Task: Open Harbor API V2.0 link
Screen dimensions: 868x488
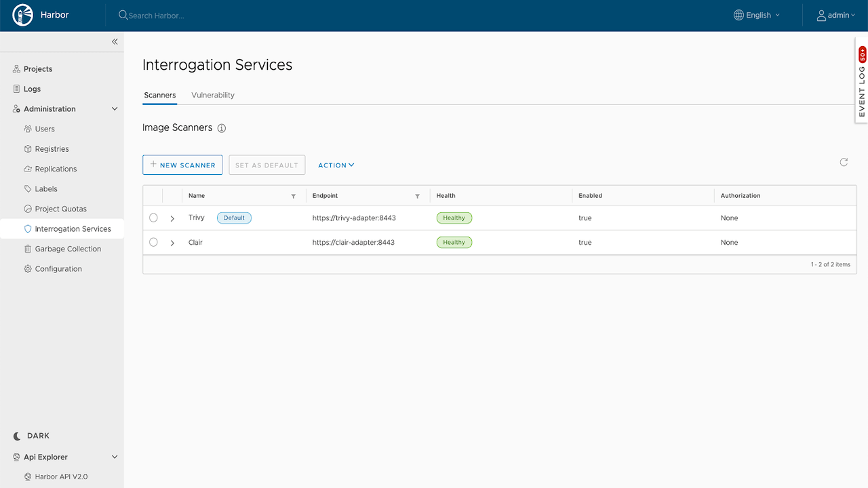Action: coord(61,476)
